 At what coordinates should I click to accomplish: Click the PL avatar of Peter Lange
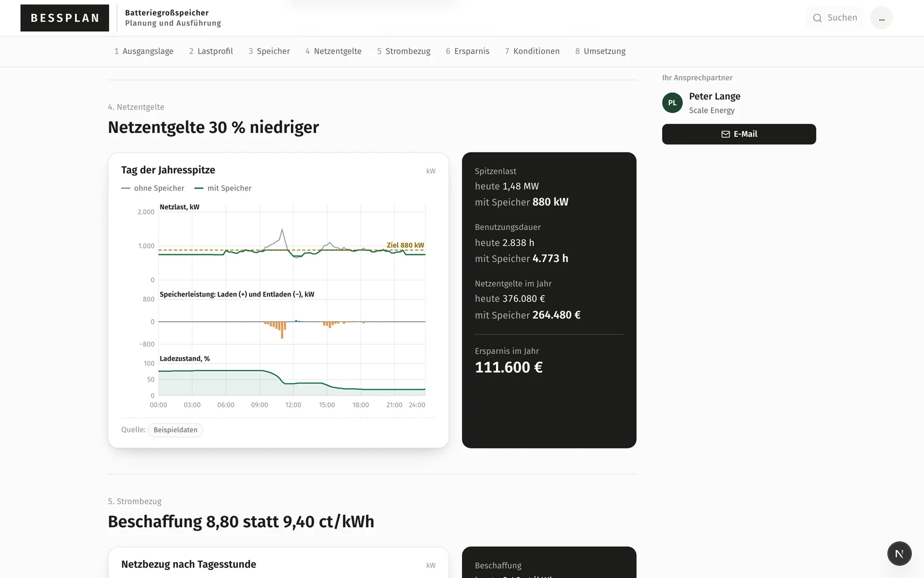click(672, 103)
